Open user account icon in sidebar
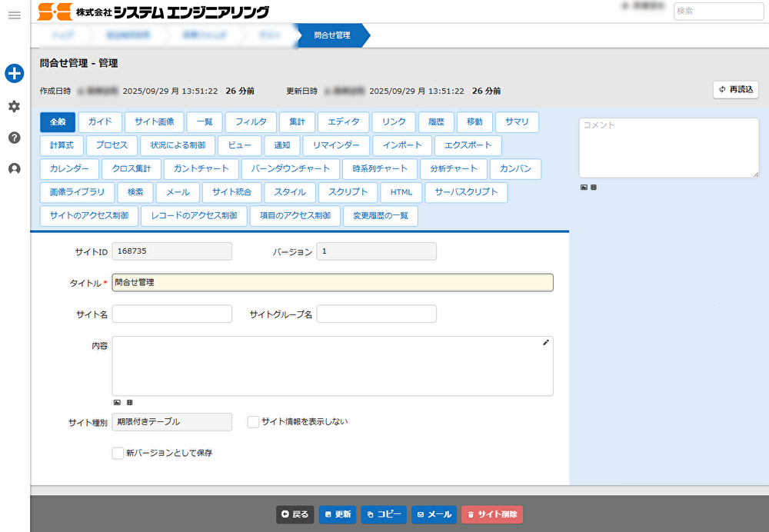 pos(14,169)
